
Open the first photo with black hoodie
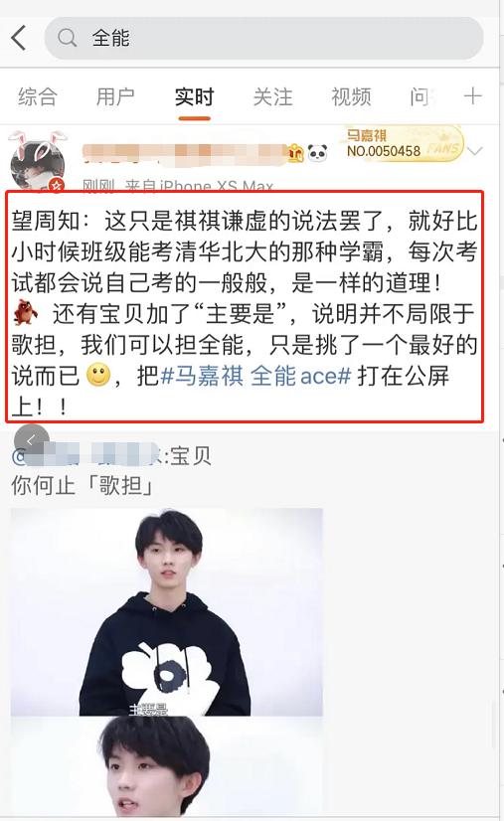pos(167,611)
